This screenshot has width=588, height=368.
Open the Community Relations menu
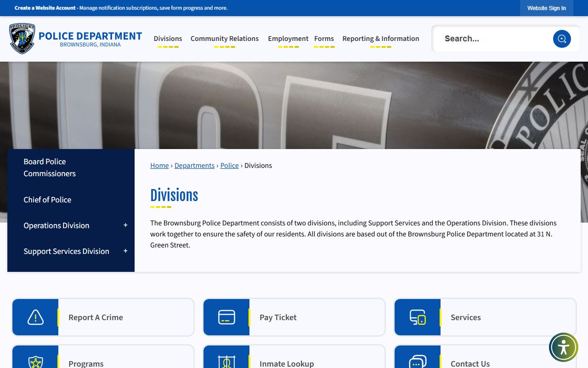[225, 39]
